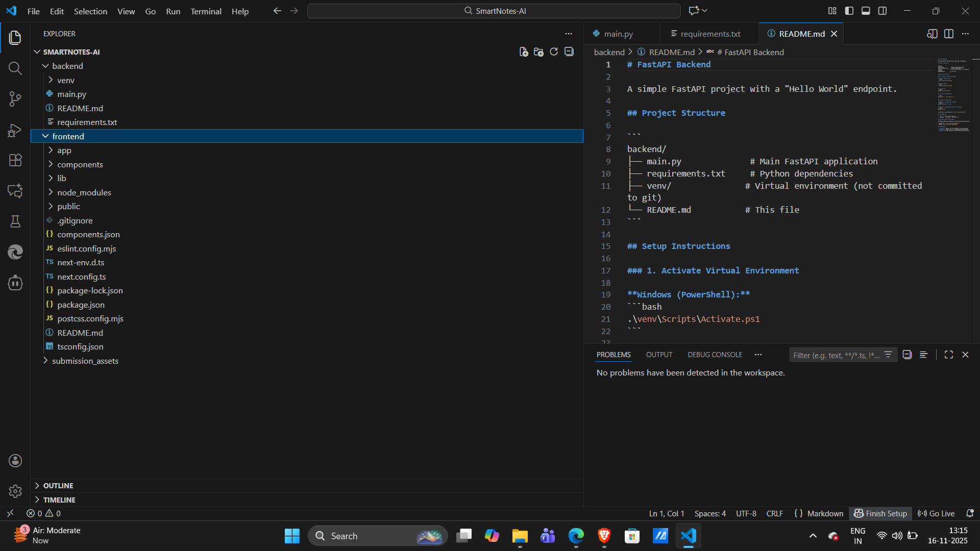
Task: Open Markdown preview to the side
Action: (932, 34)
